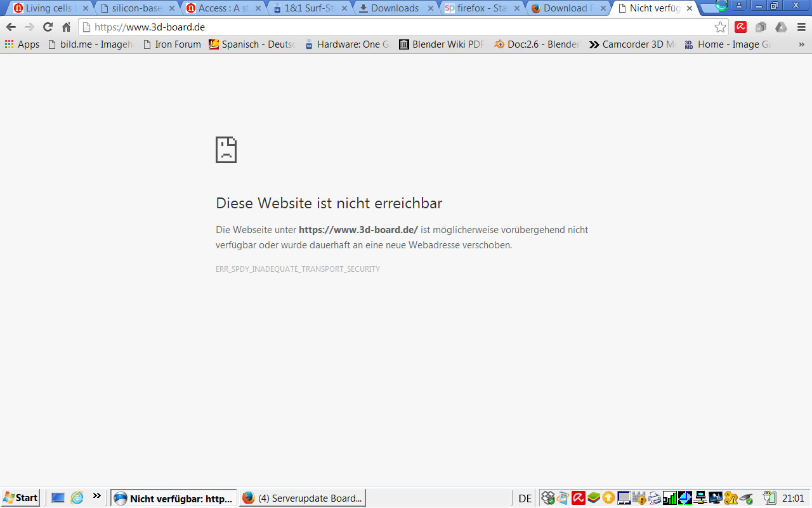Viewport: 812px width, 508px height.
Task: Click the orange up-arrow update tray icon
Action: 608,498
